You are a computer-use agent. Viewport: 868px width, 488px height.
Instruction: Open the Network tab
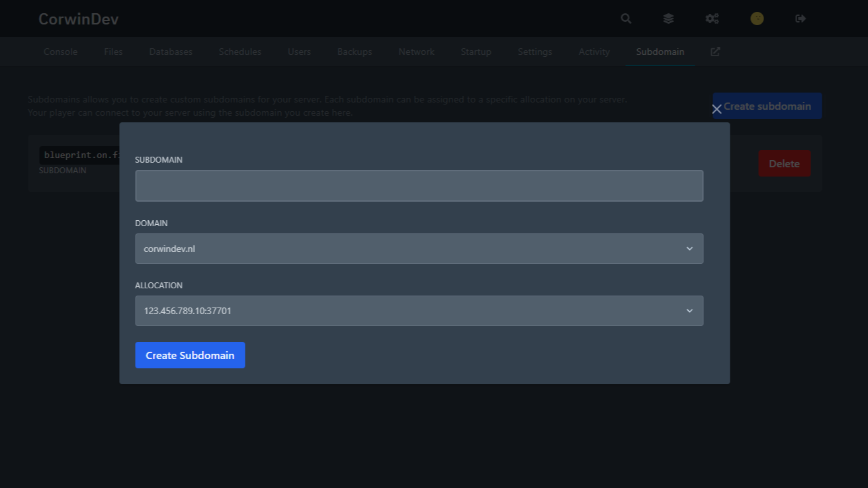(x=416, y=52)
